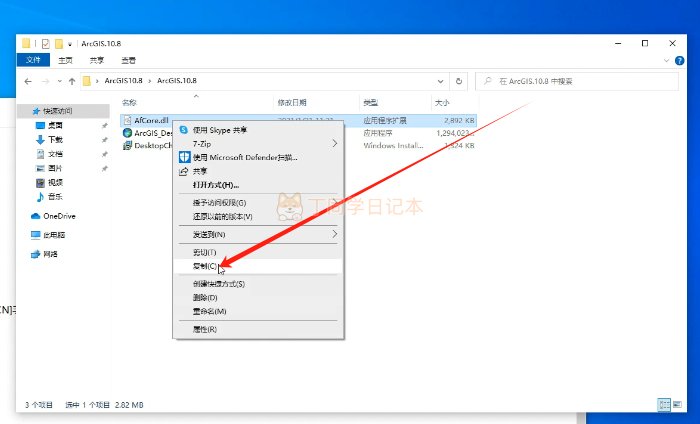Click the refresh button beside address bar
This screenshot has width=700, height=424.
[458, 80]
